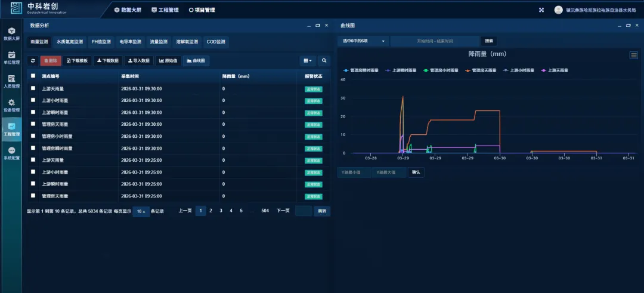
Task: Click the 下载数据 button
Action: pyautogui.click(x=108, y=61)
